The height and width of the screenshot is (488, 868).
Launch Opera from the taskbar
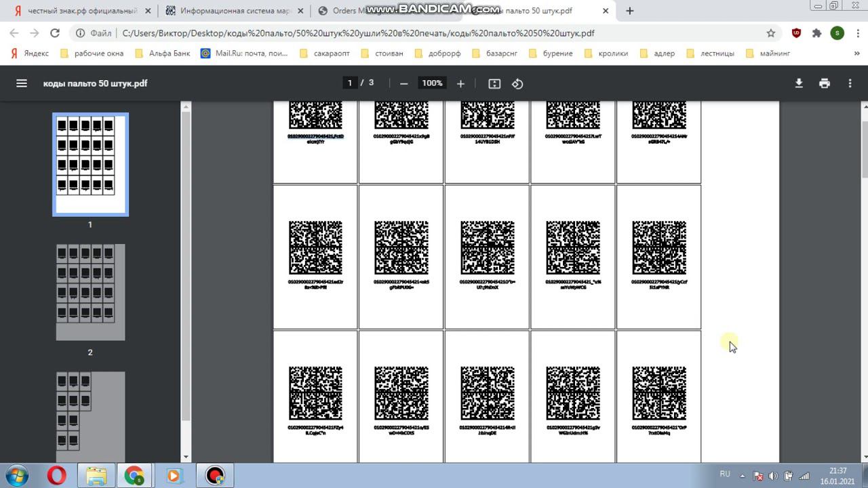click(x=57, y=475)
